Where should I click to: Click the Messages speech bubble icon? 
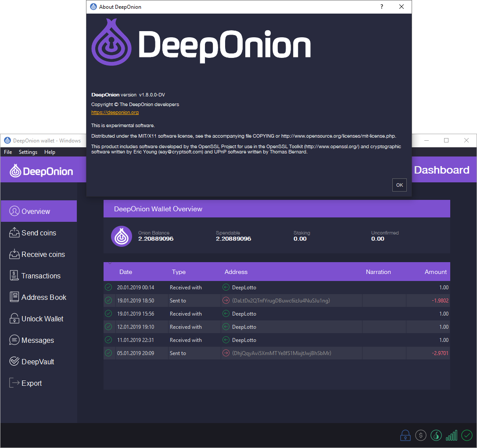pos(14,340)
